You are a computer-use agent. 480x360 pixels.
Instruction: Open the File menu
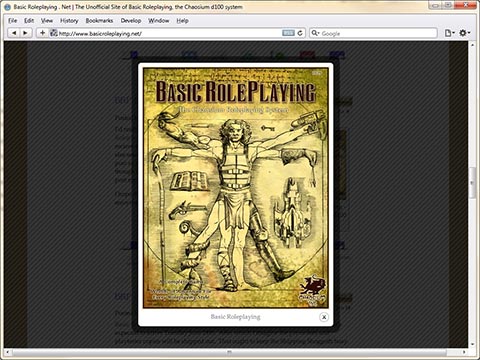pyautogui.click(x=12, y=21)
